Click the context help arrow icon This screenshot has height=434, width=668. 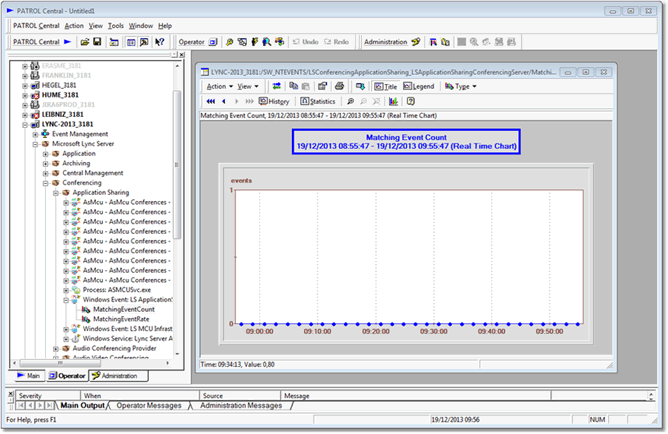click(x=160, y=43)
